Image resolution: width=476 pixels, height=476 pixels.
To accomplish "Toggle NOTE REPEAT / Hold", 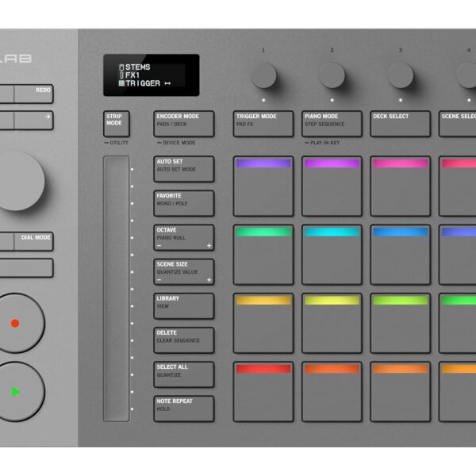I will (x=184, y=409).
